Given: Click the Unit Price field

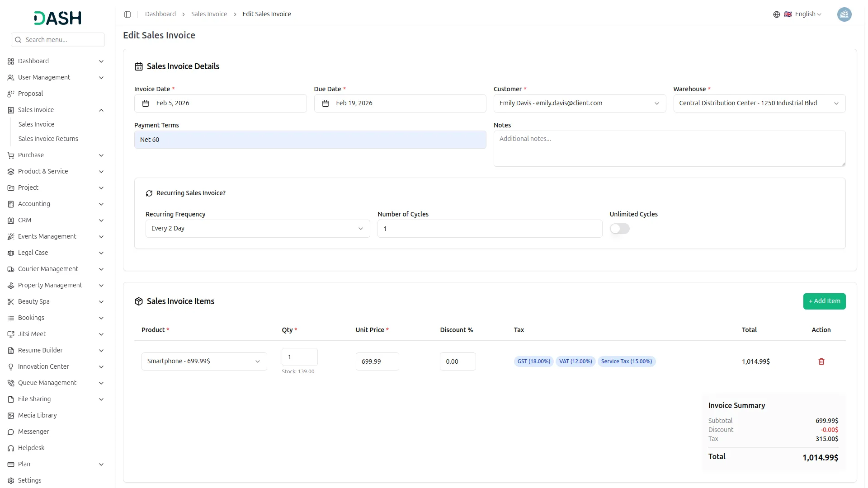Looking at the screenshot, I should pos(377,361).
